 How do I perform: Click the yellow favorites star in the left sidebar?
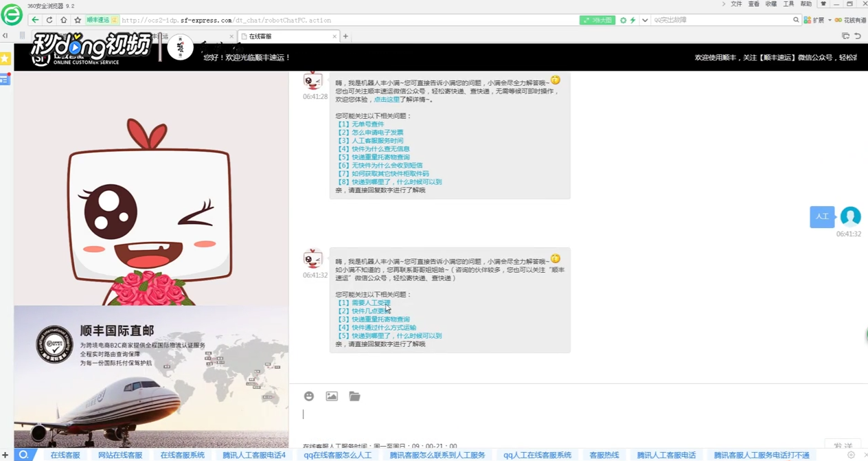[5, 59]
